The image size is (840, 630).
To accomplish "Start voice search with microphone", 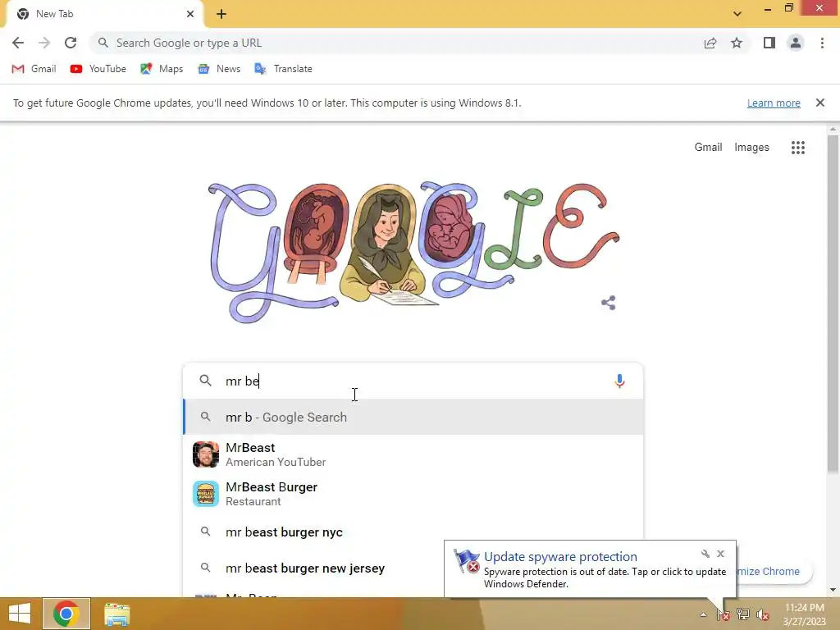I will (619, 381).
